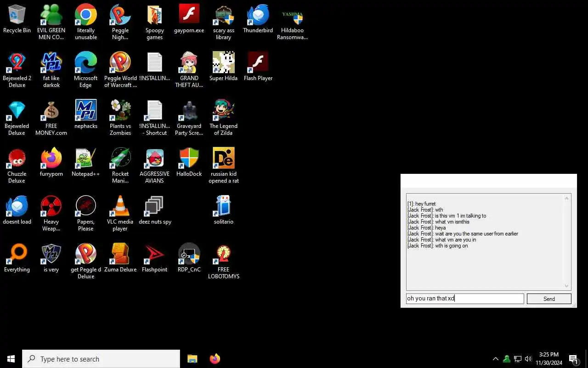The height and width of the screenshot is (368, 588).
Task: Select the AGGRESSIVE AVIANS icon
Action: [155, 158]
